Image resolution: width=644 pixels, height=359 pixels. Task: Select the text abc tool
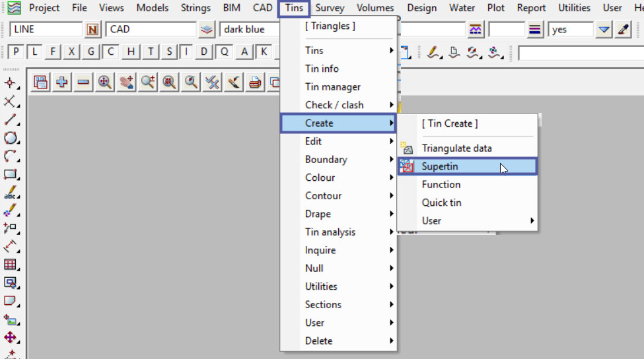tap(11, 193)
